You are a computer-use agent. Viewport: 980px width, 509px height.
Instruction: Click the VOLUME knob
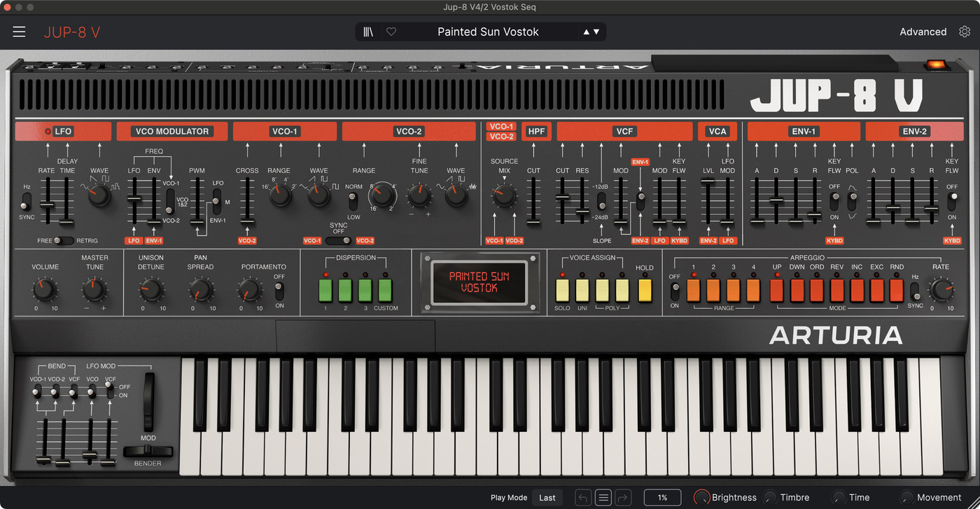coord(45,288)
